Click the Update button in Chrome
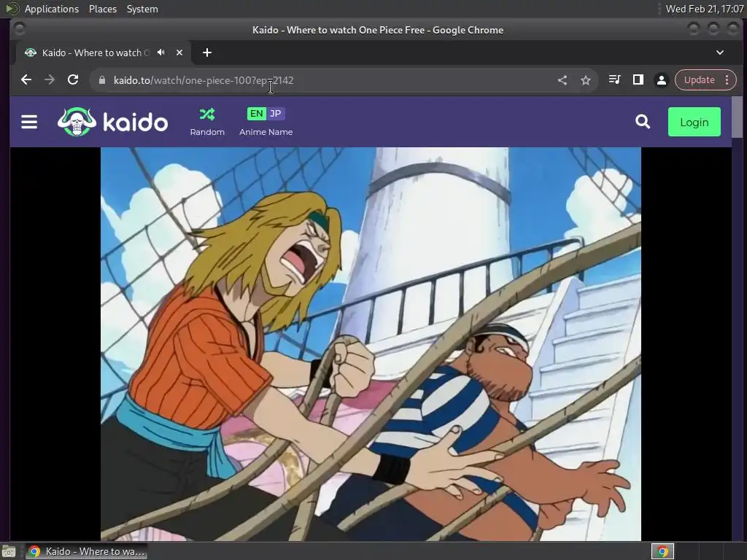This screenshot has width=747, height=560. pos(699,80)
